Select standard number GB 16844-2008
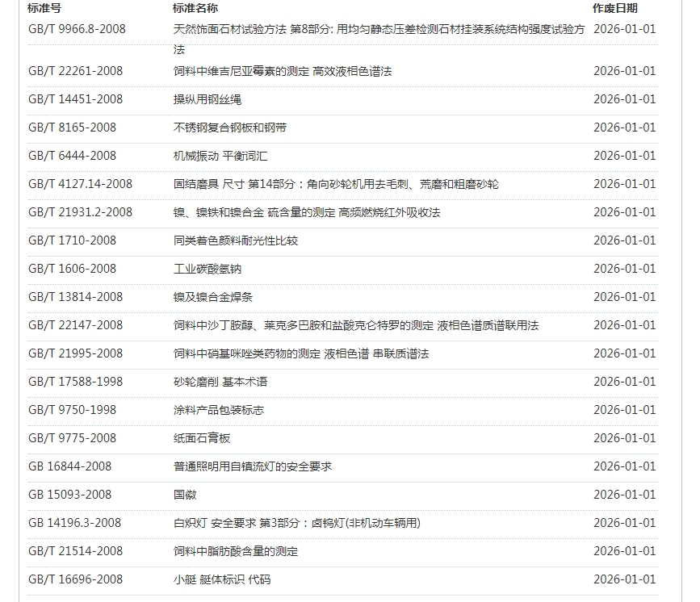This screenshot has width=700, height=602. [69, 466]
